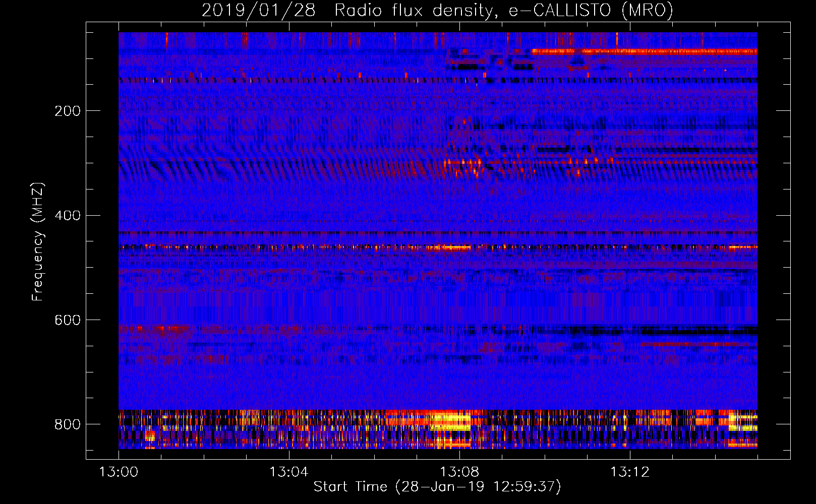816x504 pixels.
Task: Click the 13:00 time tick label
Action: pyautogui.click(x=119, y=472)
